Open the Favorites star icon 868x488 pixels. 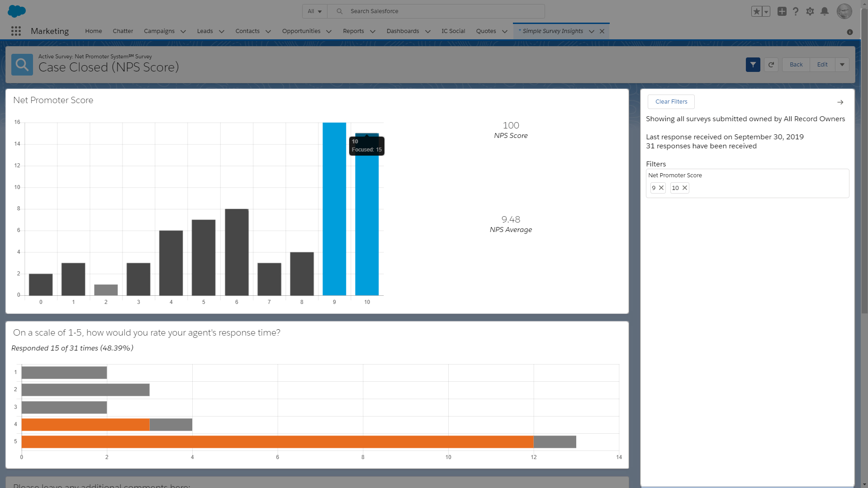756,11
